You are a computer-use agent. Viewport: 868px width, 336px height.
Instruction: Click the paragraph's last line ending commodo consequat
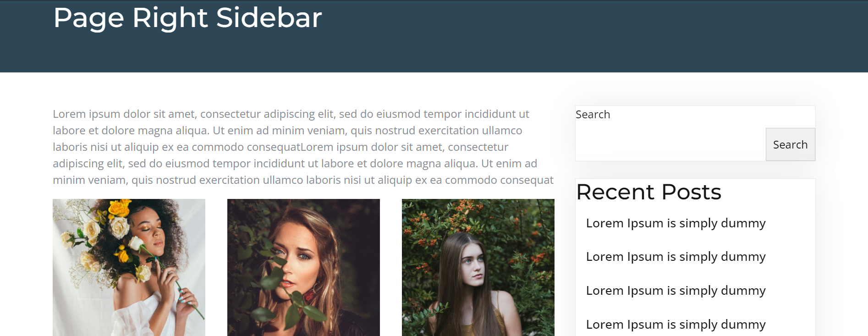(x=303, y=180)
